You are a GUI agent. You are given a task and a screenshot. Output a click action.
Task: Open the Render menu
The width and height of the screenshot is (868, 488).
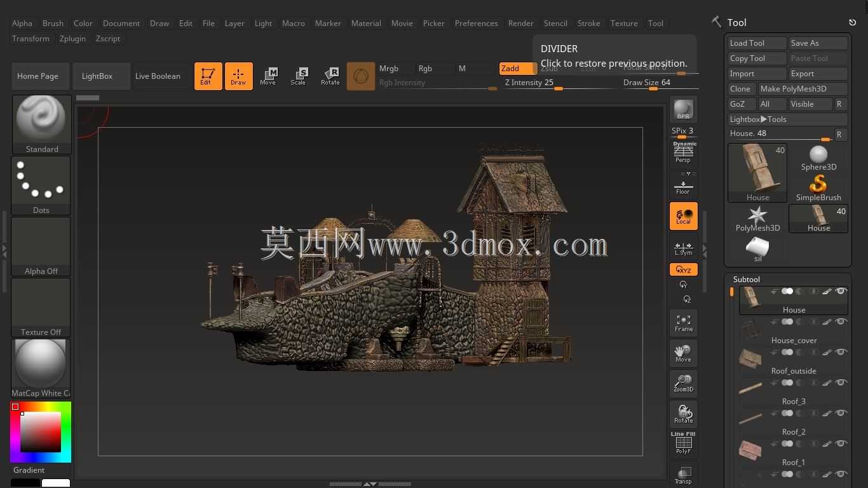coord(521,24)
